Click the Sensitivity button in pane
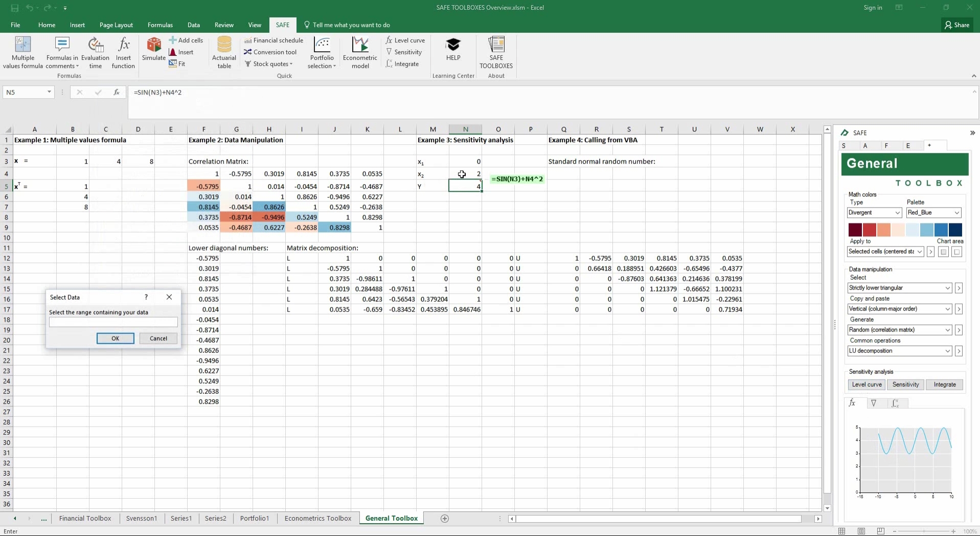 click(905, 385)
